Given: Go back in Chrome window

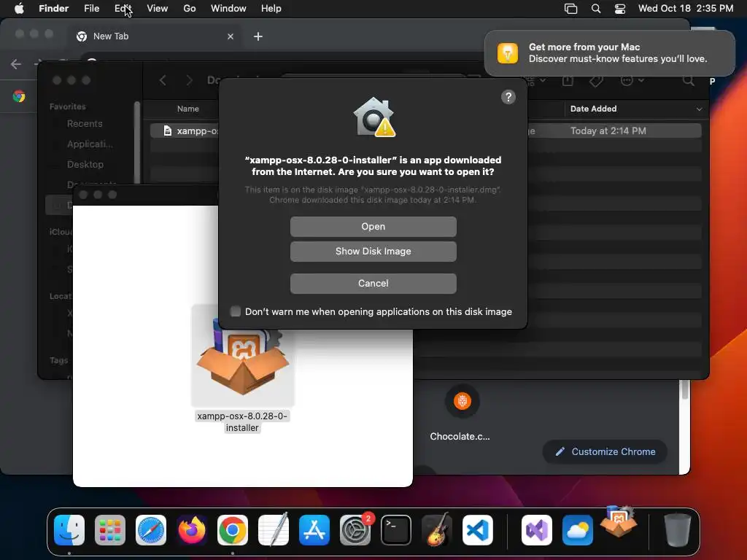Looking at the screenshot, I should [16, 64].
